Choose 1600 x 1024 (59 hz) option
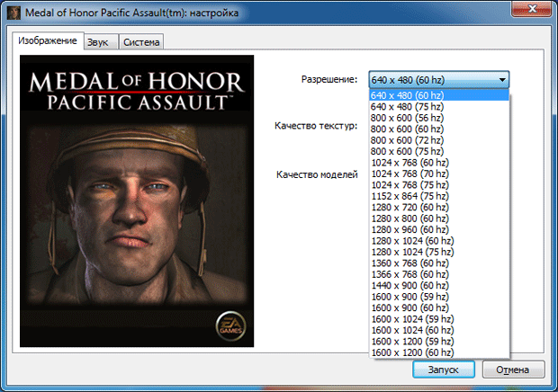This screenshot has width=558, height=392. click(x=439, y=319)
